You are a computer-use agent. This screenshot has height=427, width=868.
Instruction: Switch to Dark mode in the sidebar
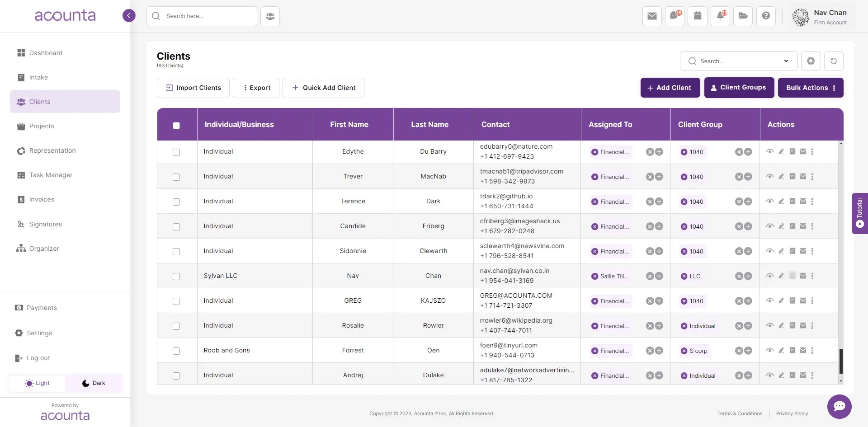pyautogui.click(x=94, y=383)
